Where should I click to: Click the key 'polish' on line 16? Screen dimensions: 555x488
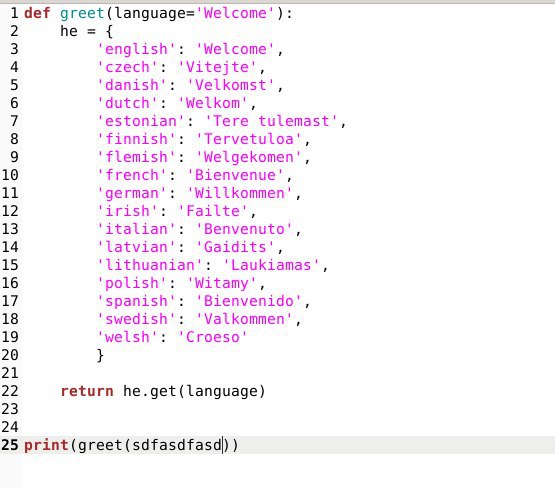[132, 284]
